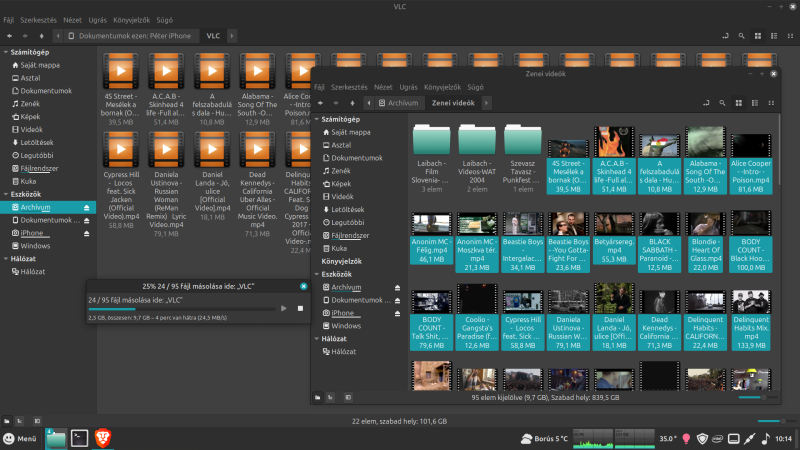Pause the file copy operation
Viewport: 800px width, 450px height.
click(284, 308)
